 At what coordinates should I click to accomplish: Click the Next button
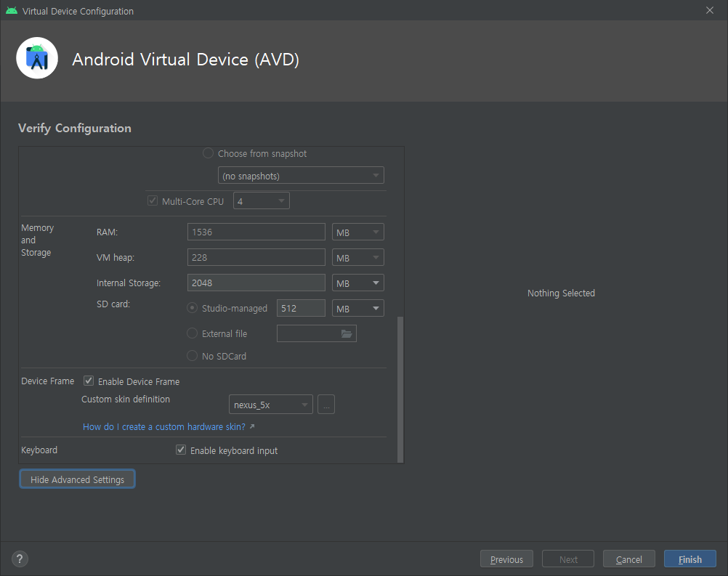(x=568, y=559)
